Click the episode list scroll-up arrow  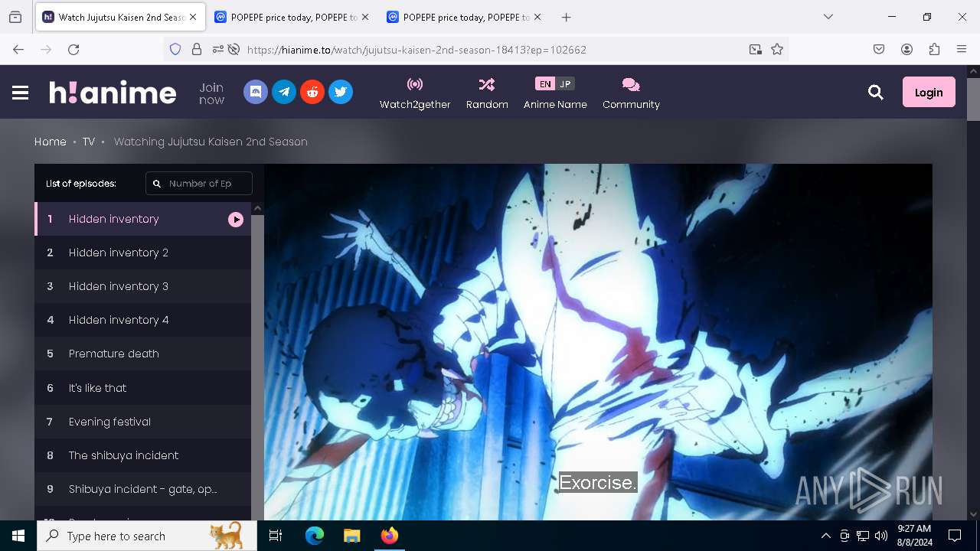point(258,208)
